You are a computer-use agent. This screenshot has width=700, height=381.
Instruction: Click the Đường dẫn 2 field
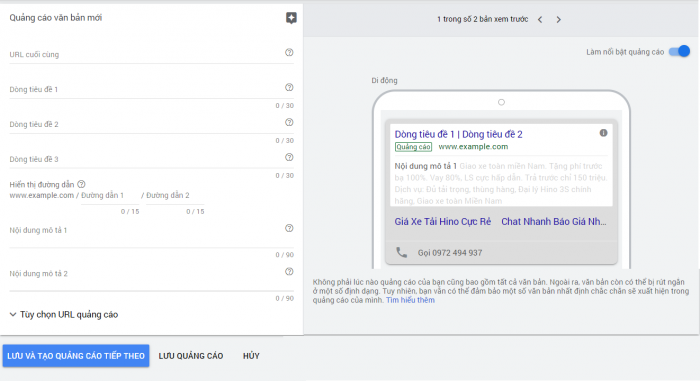[x=175, y=196]
